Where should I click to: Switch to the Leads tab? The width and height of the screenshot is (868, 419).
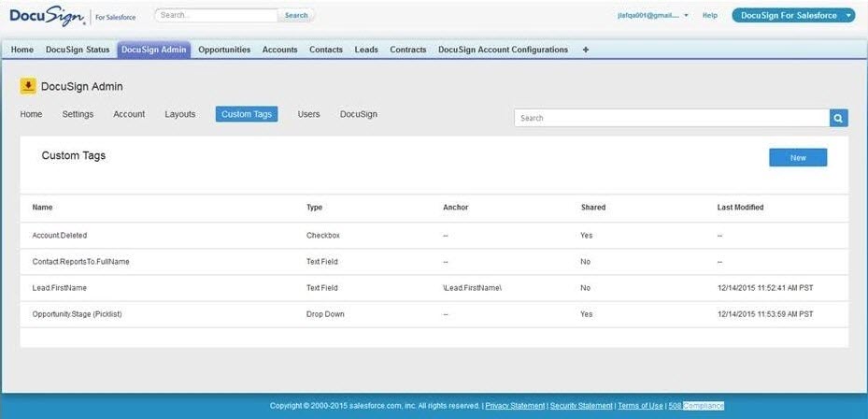(x=366, y=50)
